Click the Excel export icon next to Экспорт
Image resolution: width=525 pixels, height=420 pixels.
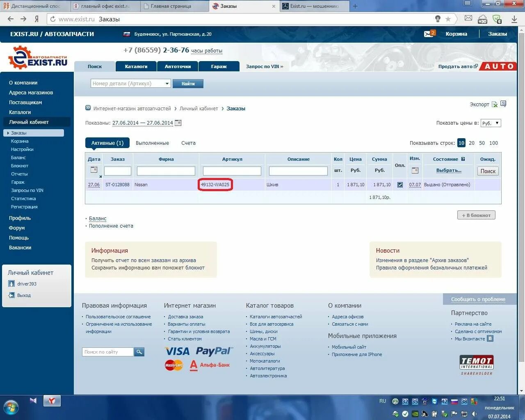[495, 104]
